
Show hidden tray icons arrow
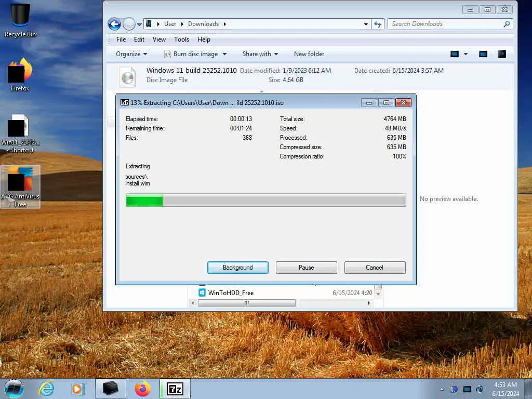[442, 390]
